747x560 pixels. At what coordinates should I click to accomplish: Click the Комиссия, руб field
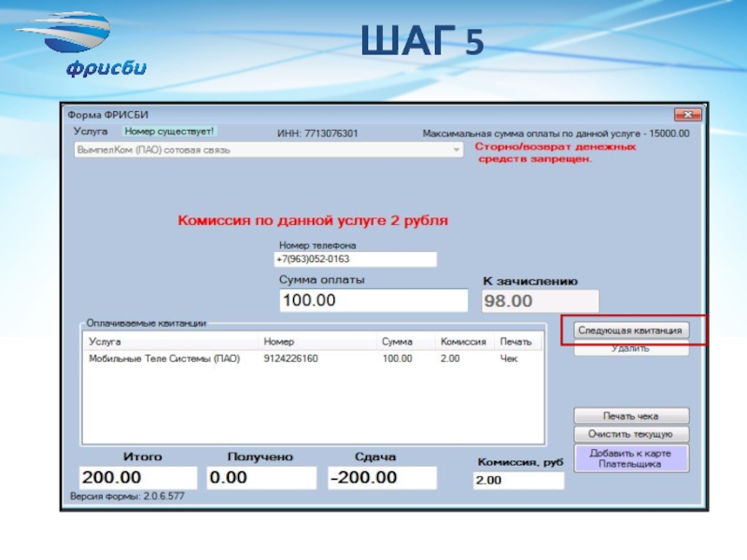click(519, 480)
